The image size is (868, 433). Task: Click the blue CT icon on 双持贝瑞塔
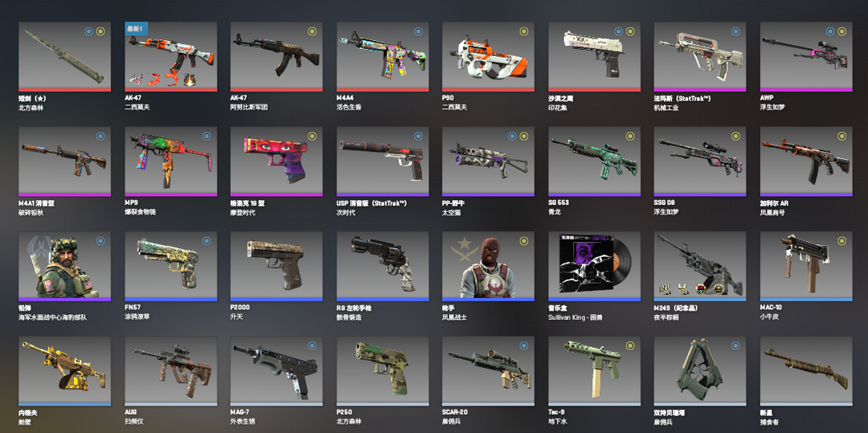pos(735,345)
